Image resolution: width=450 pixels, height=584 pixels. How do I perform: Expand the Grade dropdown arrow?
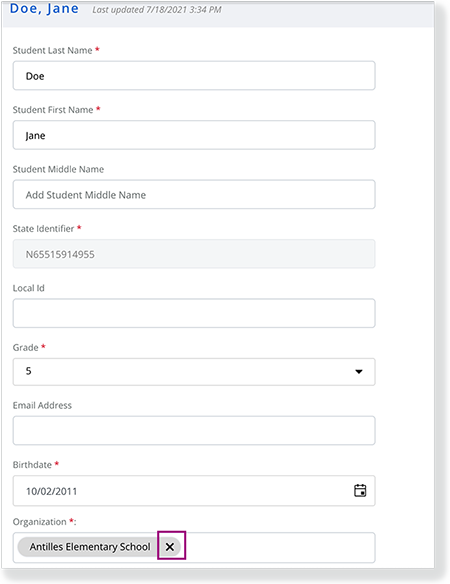coord(359,372)
